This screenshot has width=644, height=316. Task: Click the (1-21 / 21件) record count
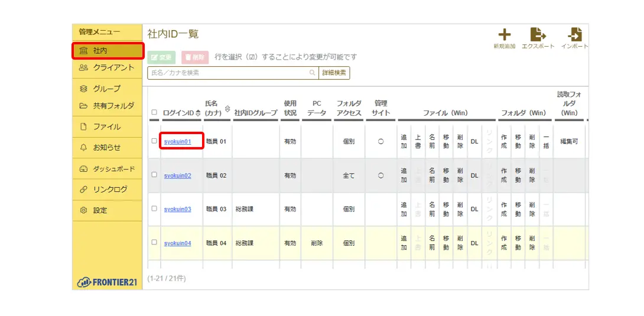[167, 279]
